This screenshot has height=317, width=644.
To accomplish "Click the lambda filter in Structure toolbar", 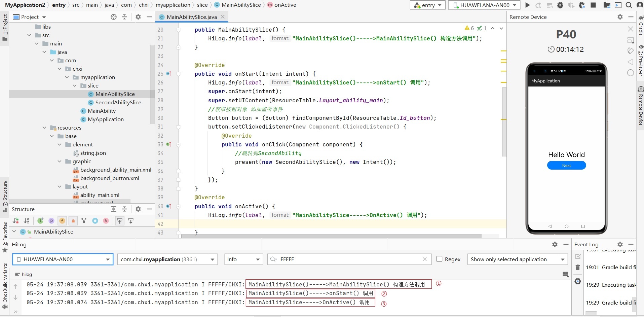I will click(106, 221).
